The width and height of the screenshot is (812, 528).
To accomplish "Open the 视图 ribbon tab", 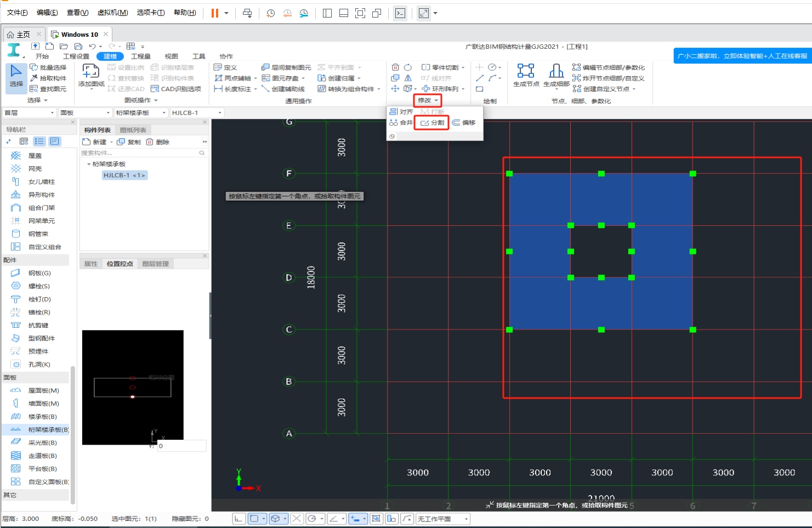I will click(x=171, y=56).
